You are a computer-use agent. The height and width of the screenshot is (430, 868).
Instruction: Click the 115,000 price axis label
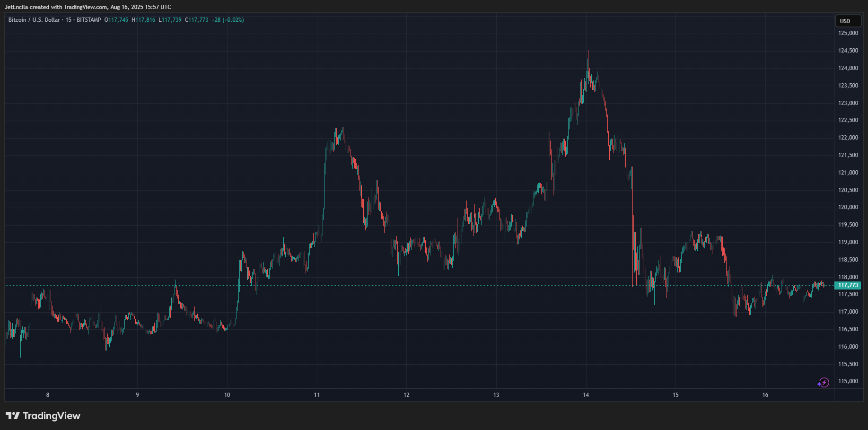click(848, 381)
